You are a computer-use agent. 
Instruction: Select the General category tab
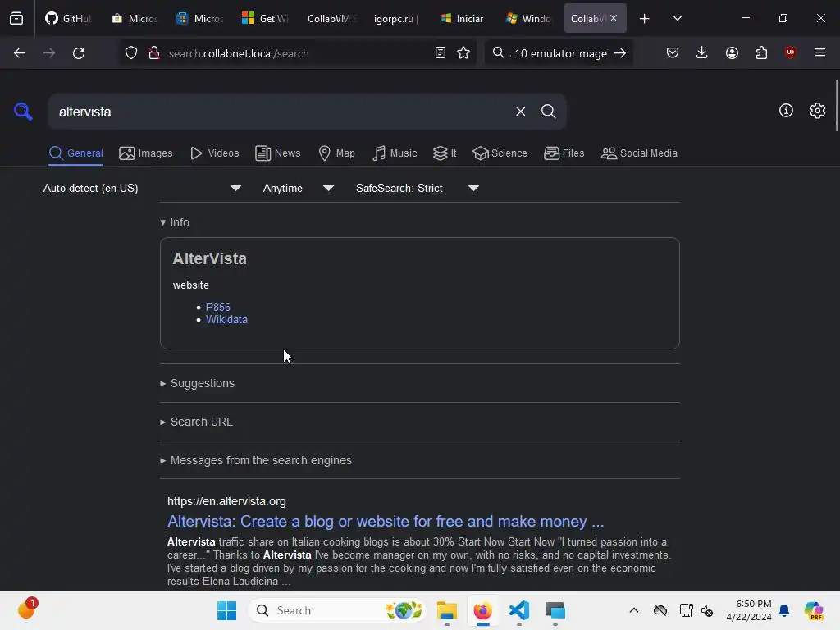point(75,153)
